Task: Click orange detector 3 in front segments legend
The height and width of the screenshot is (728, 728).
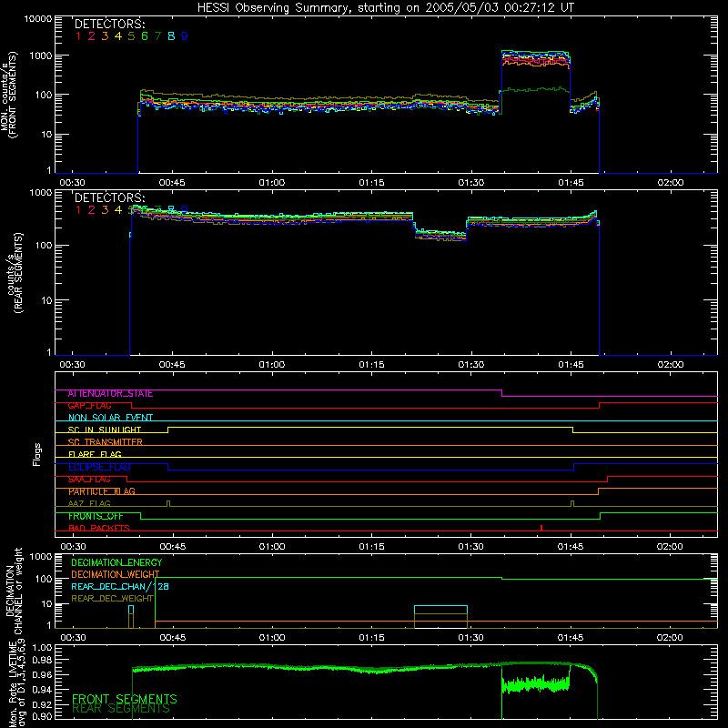Action: click(105, 36)
